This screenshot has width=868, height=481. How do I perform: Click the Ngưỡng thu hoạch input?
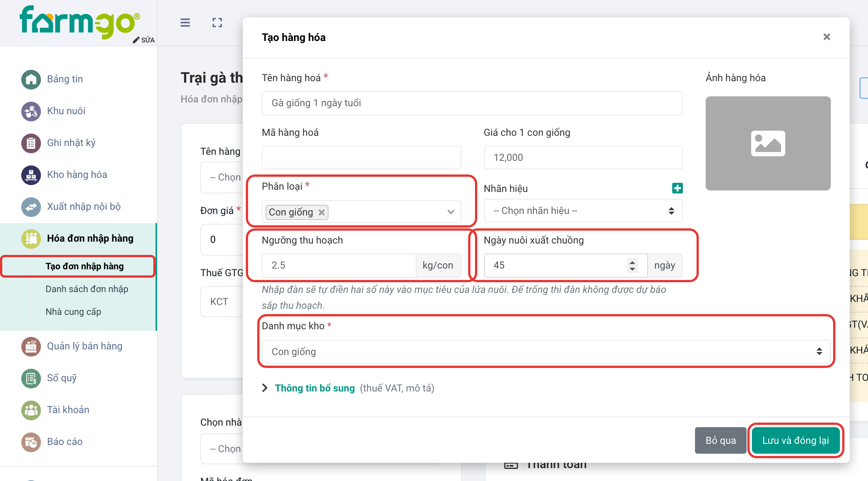(339, 266)
